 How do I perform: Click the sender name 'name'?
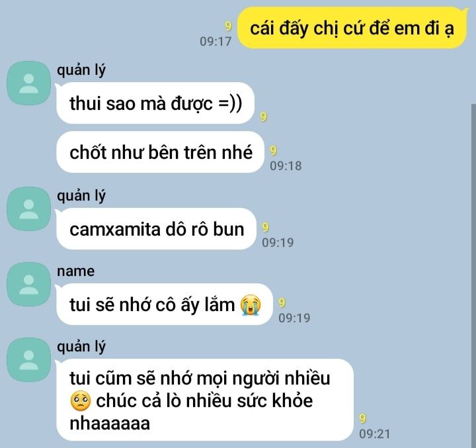[75, 271]
